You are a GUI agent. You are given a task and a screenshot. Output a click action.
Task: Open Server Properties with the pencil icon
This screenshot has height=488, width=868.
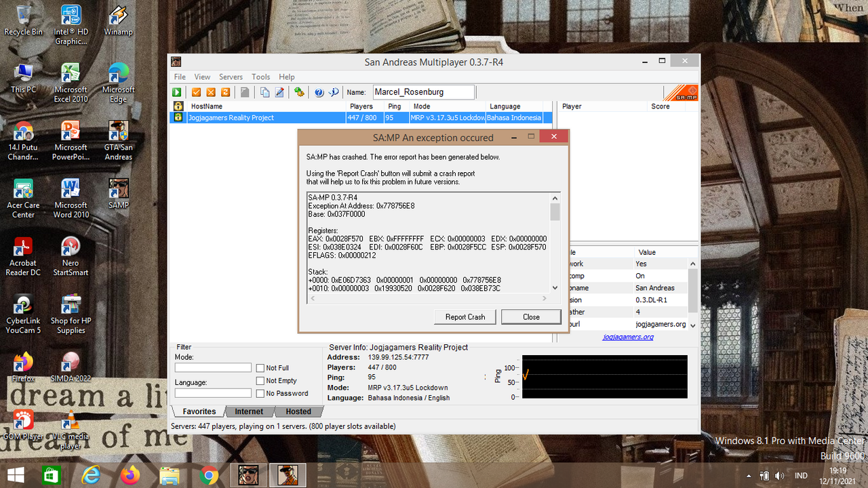tap(279, 92)
